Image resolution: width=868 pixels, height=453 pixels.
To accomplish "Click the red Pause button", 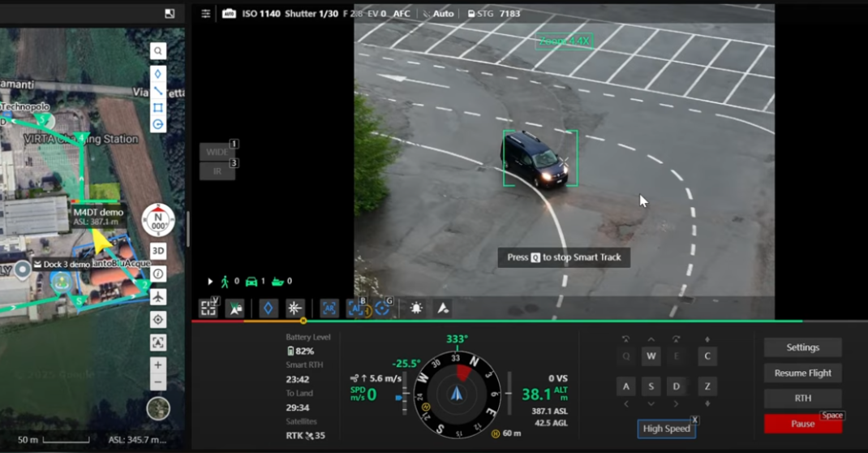I will tap(802, 424).
